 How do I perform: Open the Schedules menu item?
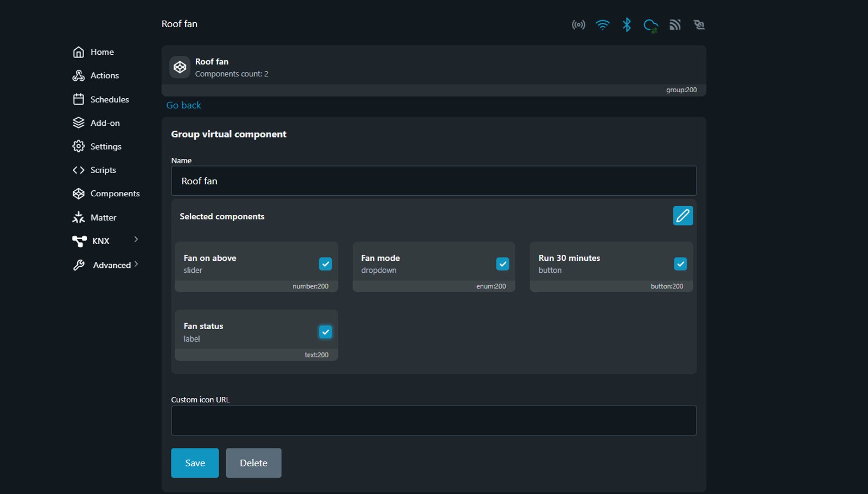tap(110, 99)
